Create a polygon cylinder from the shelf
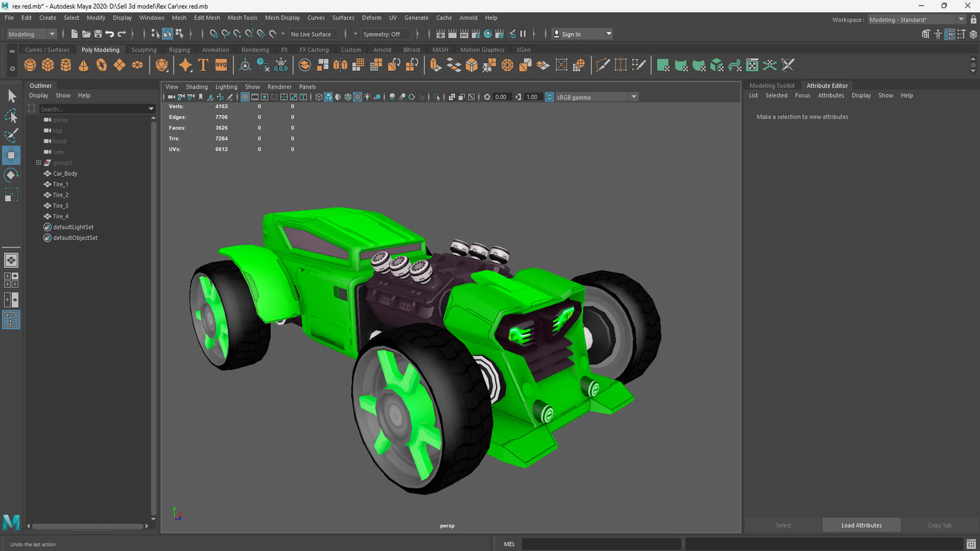980x551 pixels. point(66,65)
